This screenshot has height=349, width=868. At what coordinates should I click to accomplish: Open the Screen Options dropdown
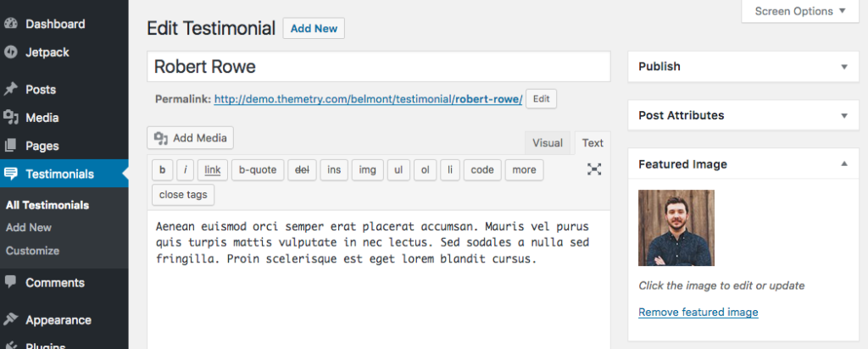[799, 11]
